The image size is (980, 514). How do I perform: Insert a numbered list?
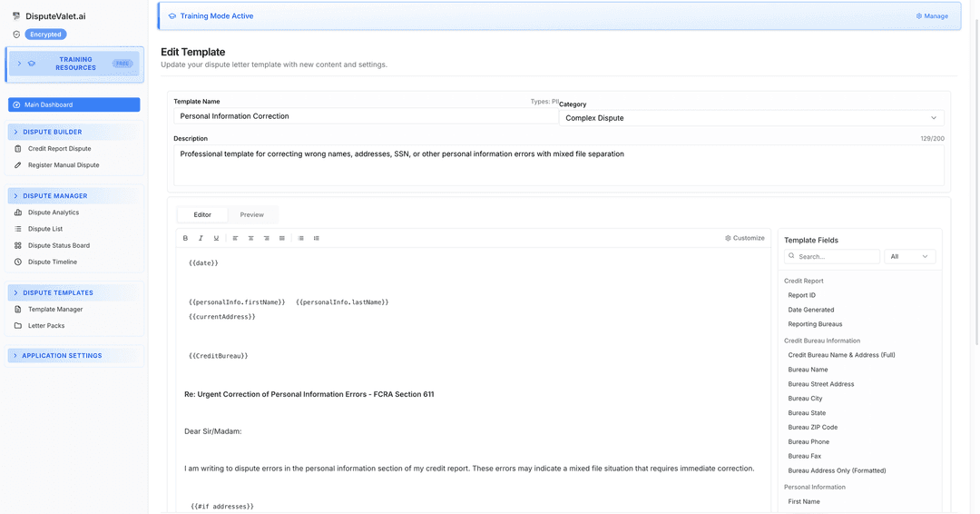tap(316, 238)
